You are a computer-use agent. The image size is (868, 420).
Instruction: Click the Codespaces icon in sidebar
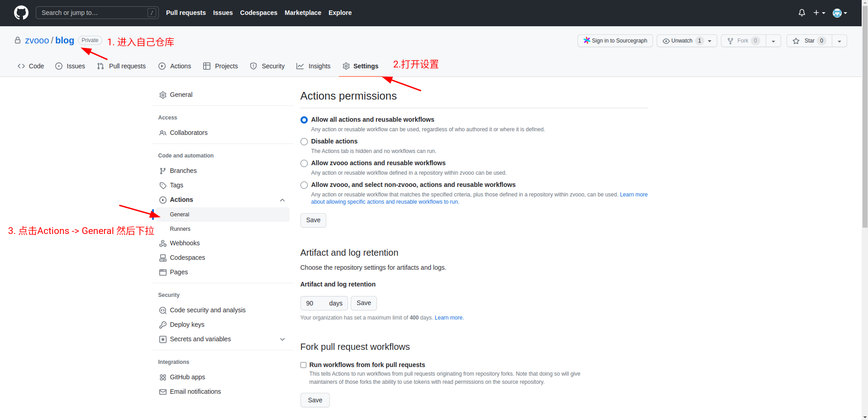pos(163,258)
